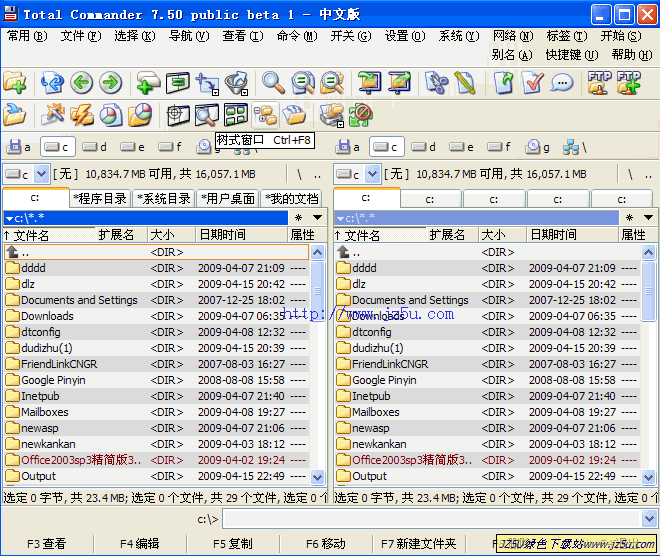Click the window with green bar icon

coord(177,82)
